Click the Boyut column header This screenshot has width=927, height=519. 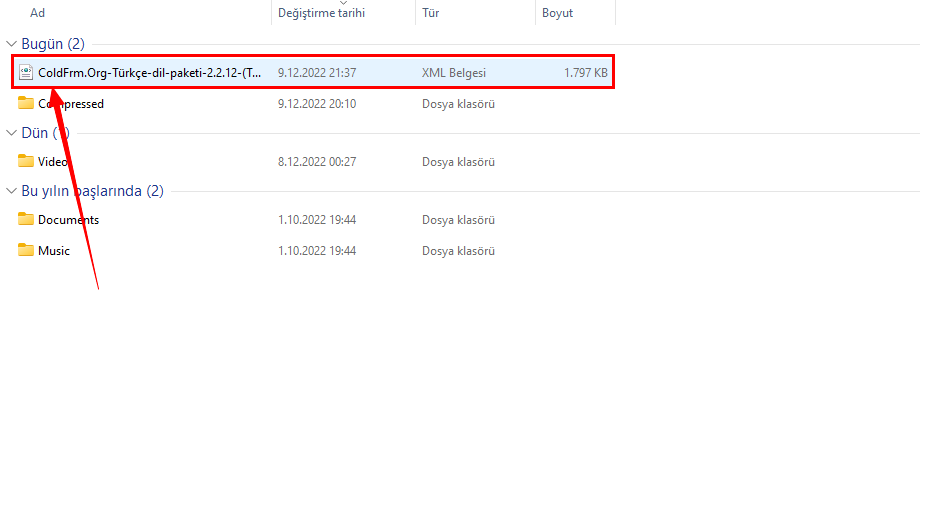(557, 13)
